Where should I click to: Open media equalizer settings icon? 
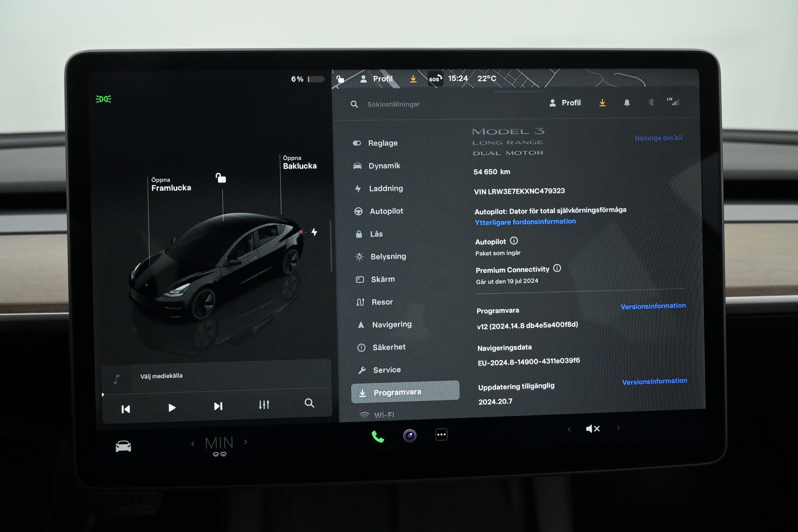pyautogui.click(x=264, y=404)
